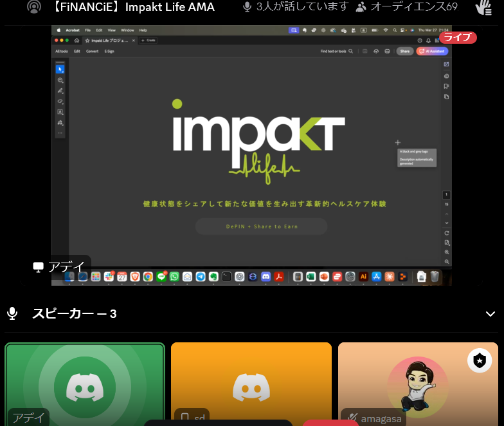Screen dimensions: 504x426
Task: Click the current page number 1 box
Action: click(x=446, y=194)
